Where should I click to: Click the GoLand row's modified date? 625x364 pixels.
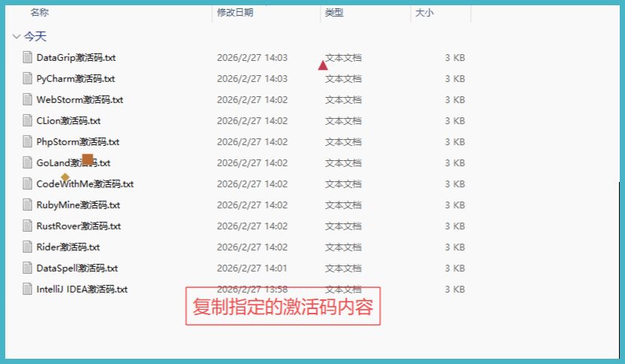[252, 163]
